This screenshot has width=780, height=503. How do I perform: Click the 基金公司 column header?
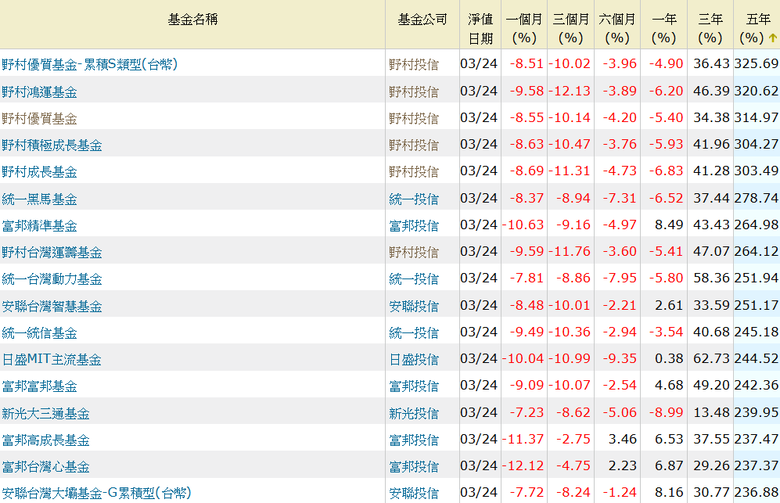[x=422, y=19]
